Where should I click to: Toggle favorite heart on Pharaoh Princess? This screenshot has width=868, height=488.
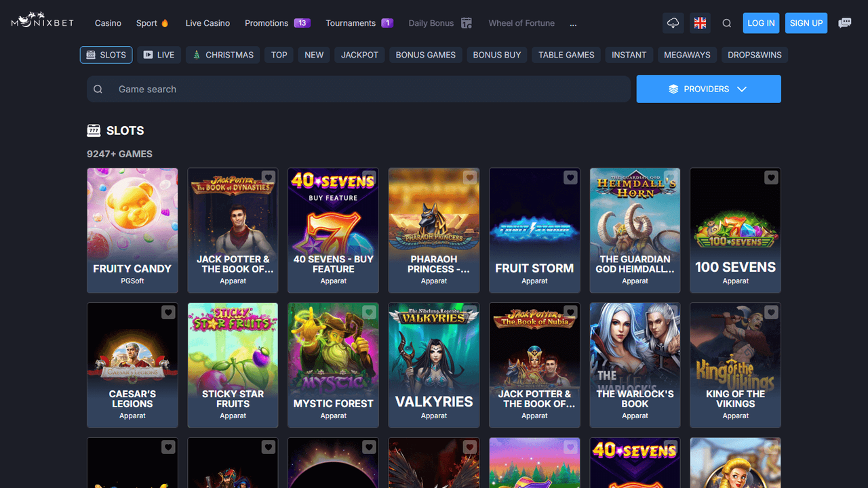[470, 178]
